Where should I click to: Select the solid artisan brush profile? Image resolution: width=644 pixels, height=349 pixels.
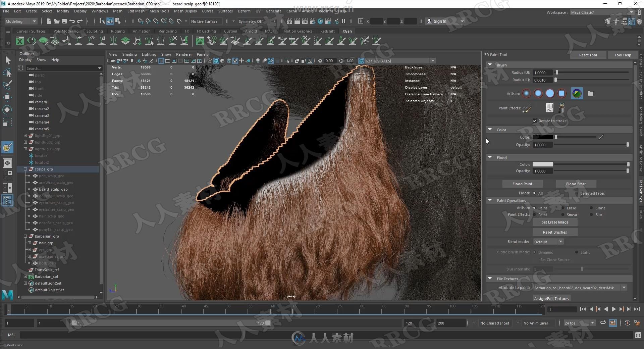550,93
